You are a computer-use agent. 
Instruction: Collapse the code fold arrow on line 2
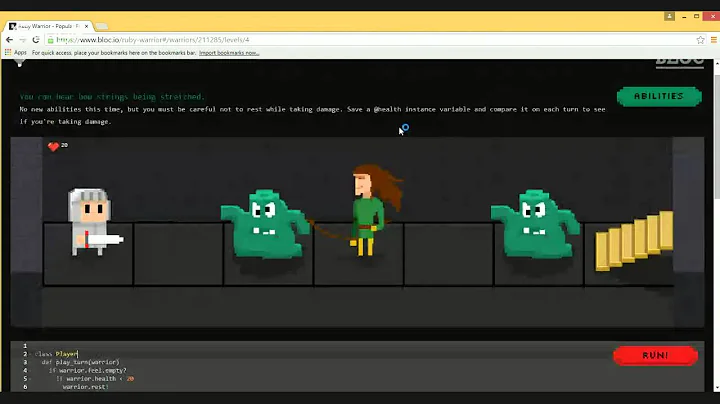(30, 354)
